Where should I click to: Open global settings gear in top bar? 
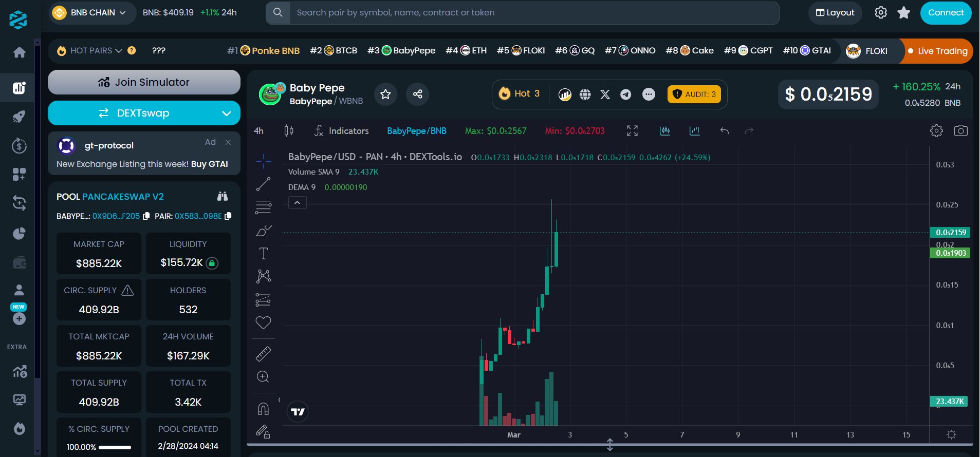pos(881,12)
